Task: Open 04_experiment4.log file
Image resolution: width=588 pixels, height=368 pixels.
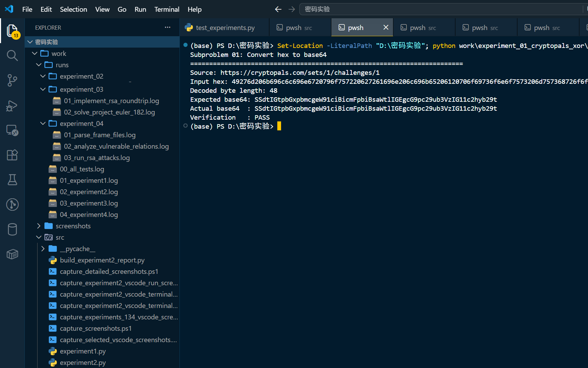Action: click(x=89, y=215)
